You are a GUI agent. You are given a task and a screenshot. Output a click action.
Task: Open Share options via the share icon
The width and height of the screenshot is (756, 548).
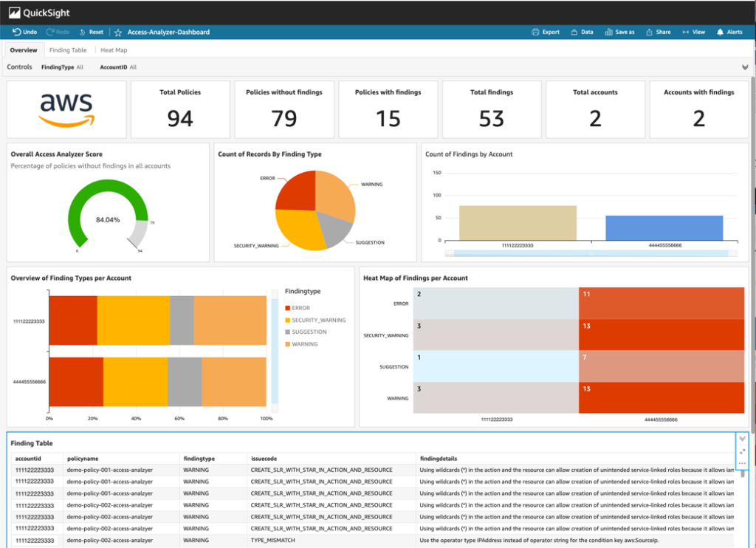657,32
